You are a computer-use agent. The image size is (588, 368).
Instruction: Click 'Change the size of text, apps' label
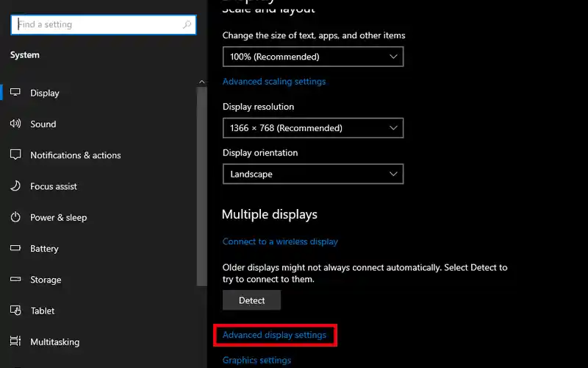(314, 35)
